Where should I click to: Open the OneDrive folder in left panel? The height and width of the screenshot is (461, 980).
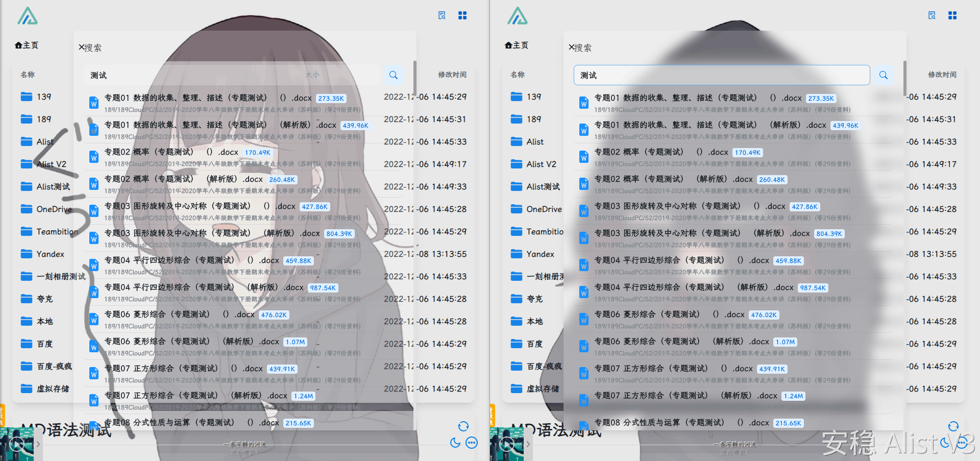pyautogui.click(x=54, y=209)
